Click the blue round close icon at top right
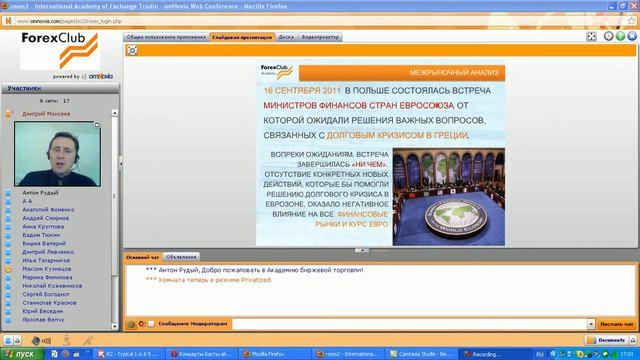The height and width of the screenshot is (360, 640). [x=632, y=36]
